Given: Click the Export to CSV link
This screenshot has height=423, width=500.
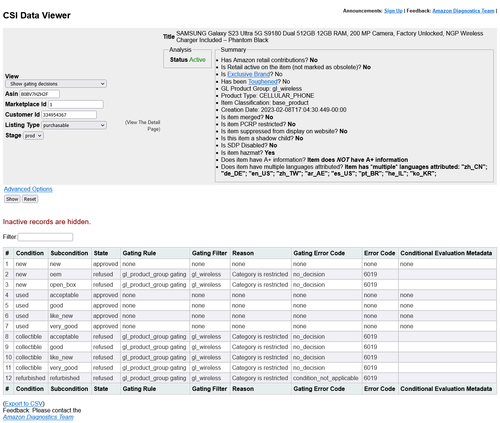Looking at the screenshot, I should click(24, 404).
